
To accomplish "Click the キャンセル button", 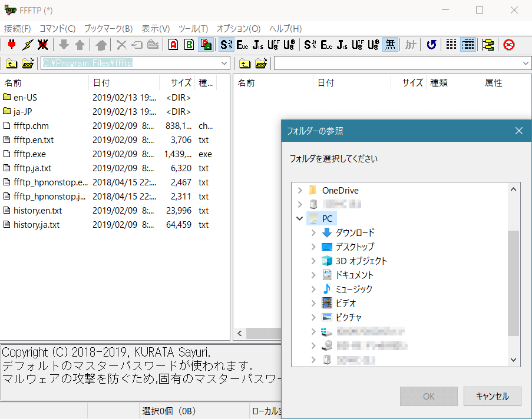I will click(x=493, y=396).
